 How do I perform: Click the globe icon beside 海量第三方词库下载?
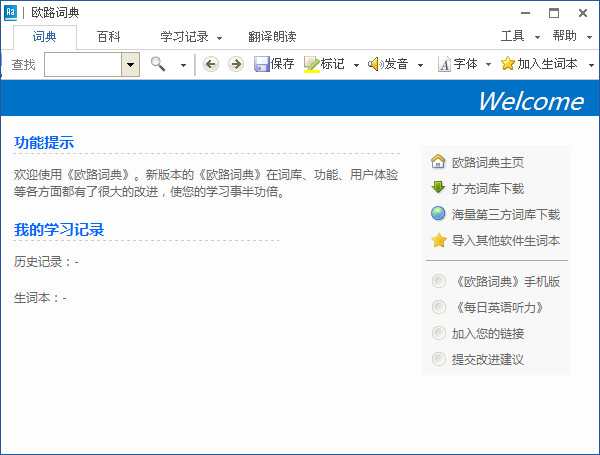438,214
